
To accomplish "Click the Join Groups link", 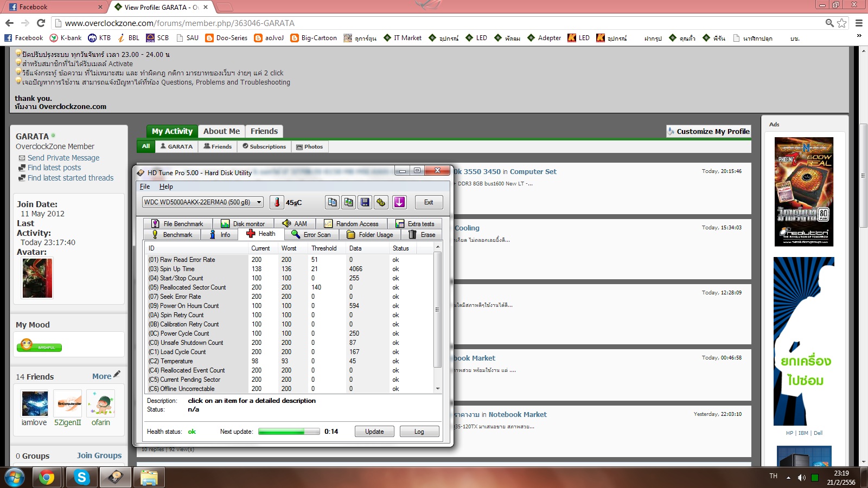I will click(x=99, y=455).
